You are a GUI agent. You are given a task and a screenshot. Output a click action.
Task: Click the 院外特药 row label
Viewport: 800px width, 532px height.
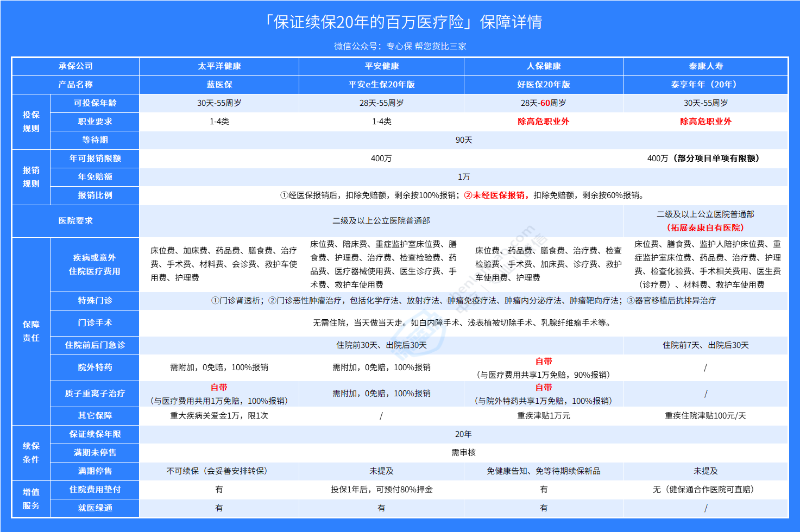(95, 368)
